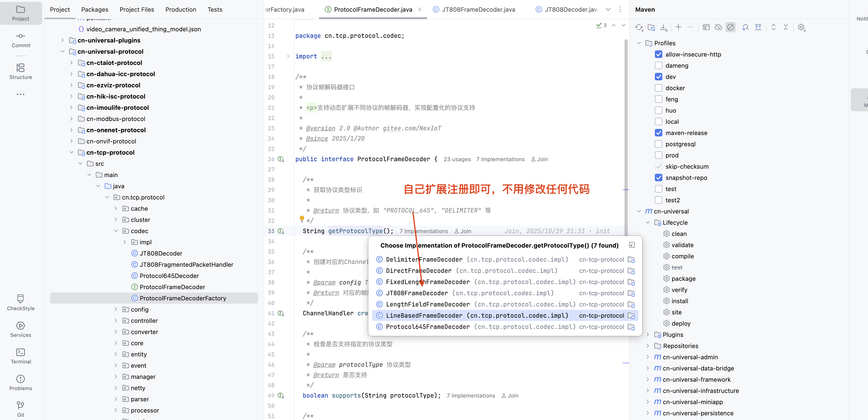Screen dimensions: 868x420
Task: Select LineBasedFrameDecoder in implementations popup
Action: 505,316
